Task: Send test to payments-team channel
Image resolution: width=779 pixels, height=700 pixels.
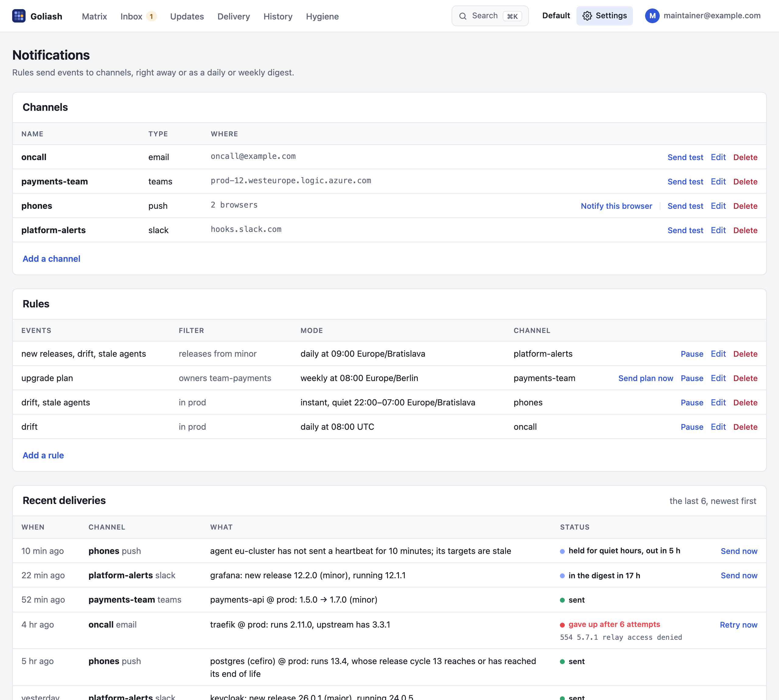Action: pos(685,181)
